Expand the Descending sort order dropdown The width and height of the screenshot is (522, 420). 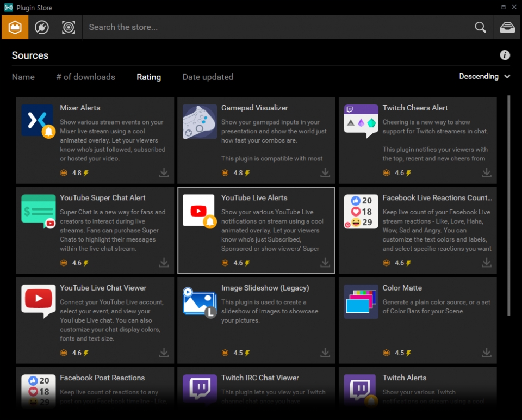coord(484,77)
